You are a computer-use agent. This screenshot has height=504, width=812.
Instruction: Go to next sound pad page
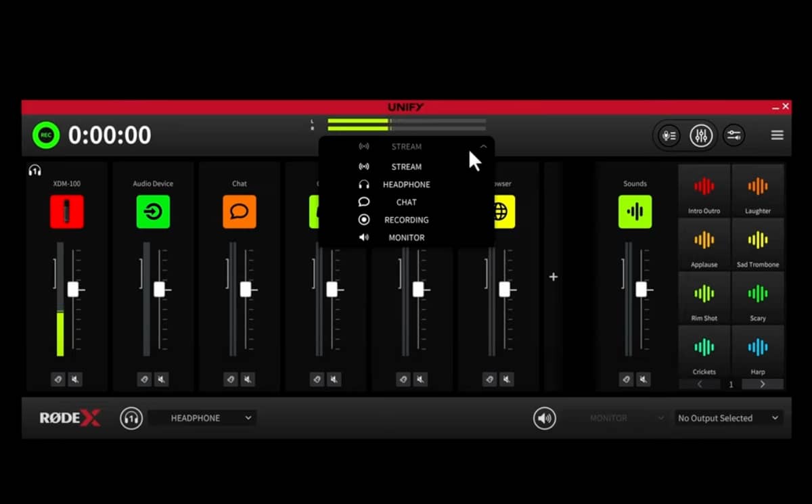(x=763, y=384)
